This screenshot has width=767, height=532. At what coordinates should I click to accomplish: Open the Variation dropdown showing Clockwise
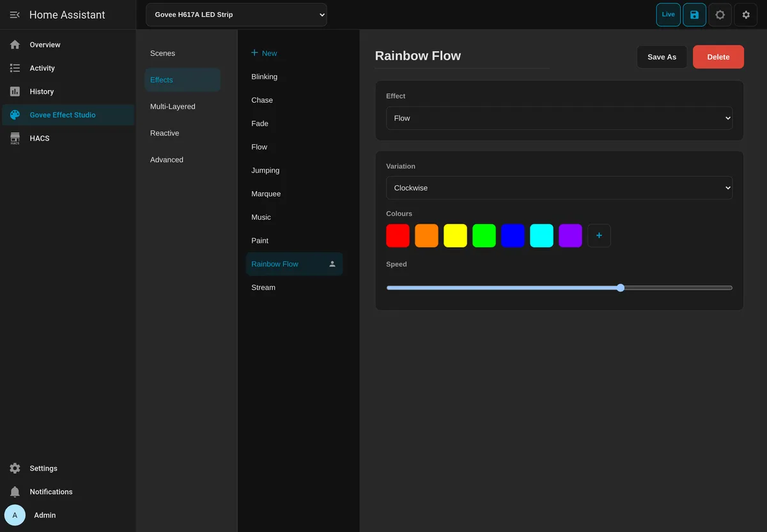point(559,188)
